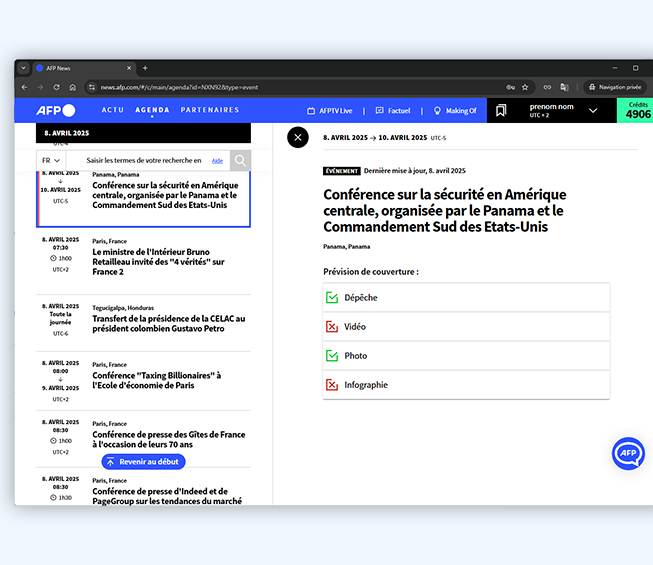Click the Tegucigalpa, Honduras location text
653x565 pixels.
(123, 308)
